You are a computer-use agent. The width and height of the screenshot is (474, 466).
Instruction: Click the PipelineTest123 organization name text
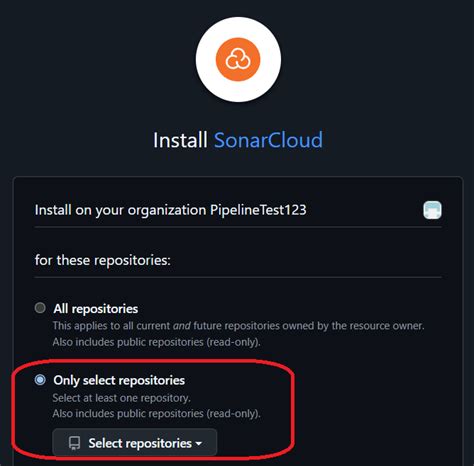[x=258, y=210]
